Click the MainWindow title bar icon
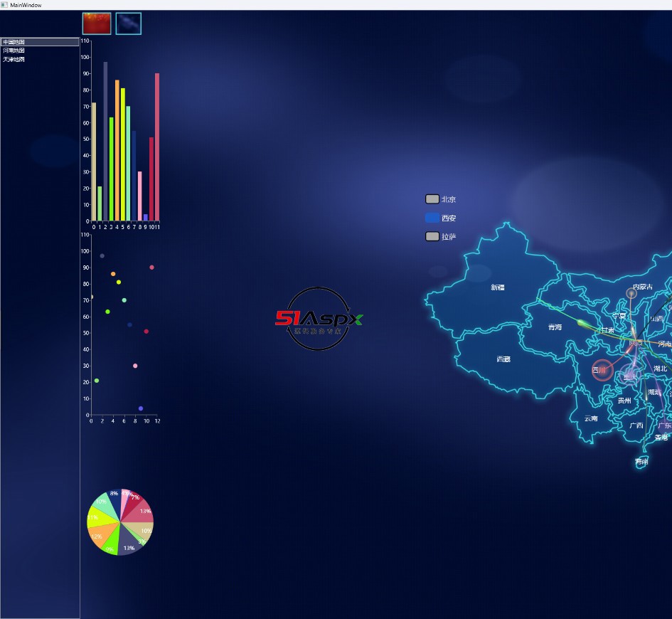 [4, 5]
